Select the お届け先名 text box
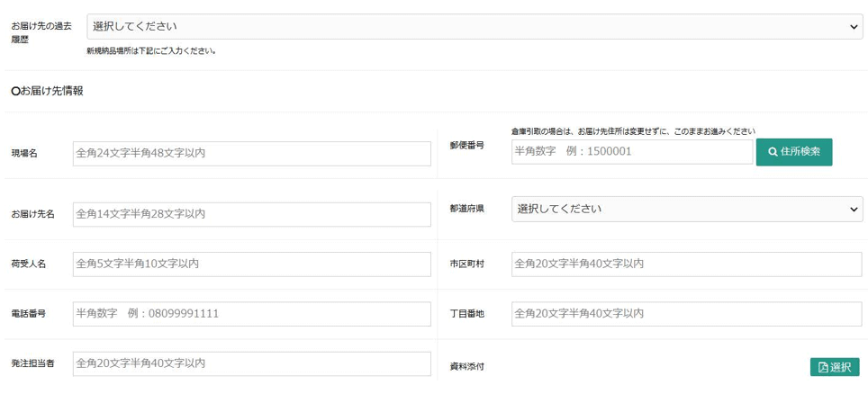 pos(251,214)
